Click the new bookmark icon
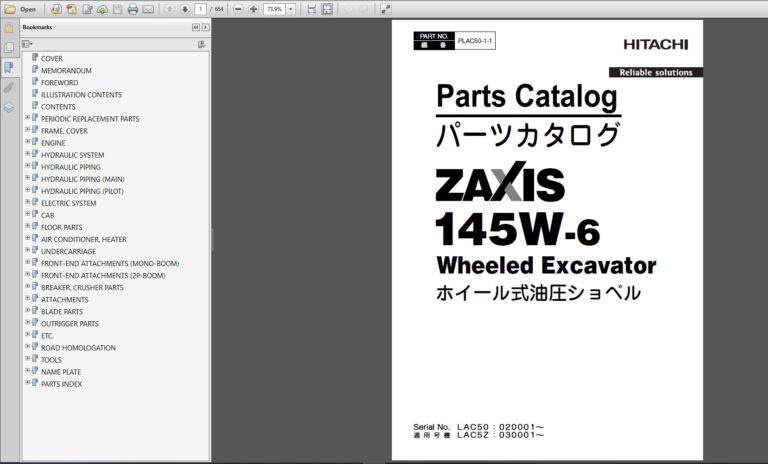Screen dimensions: 768x464 point(201,44)
